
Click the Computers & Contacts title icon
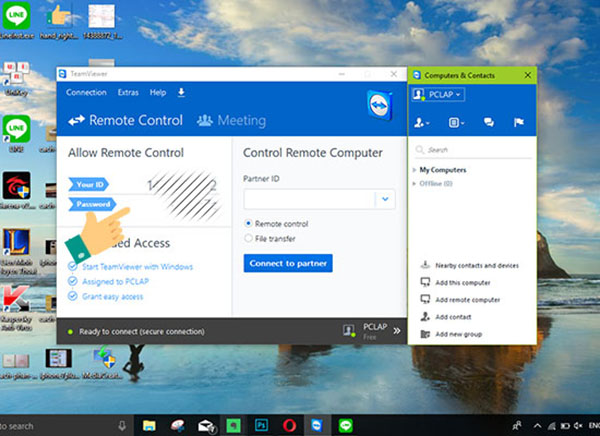tap(417, 75)
